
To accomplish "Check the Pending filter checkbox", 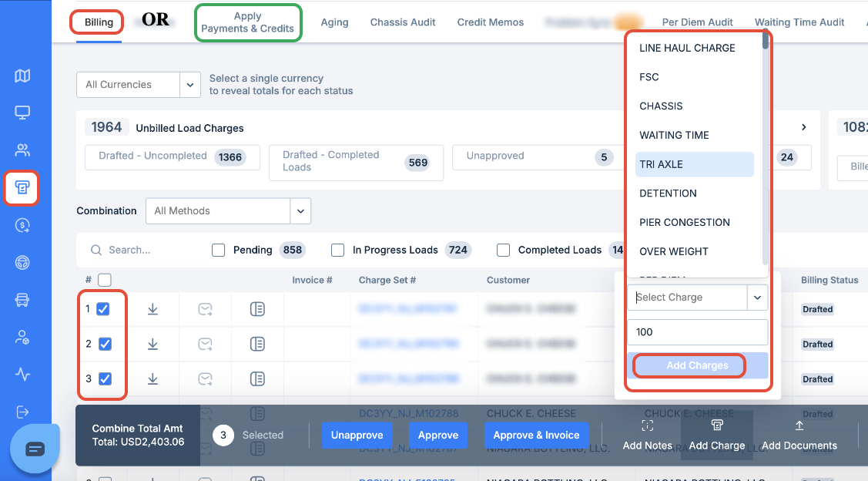I will pyautogui.click(x=218, y=250).
